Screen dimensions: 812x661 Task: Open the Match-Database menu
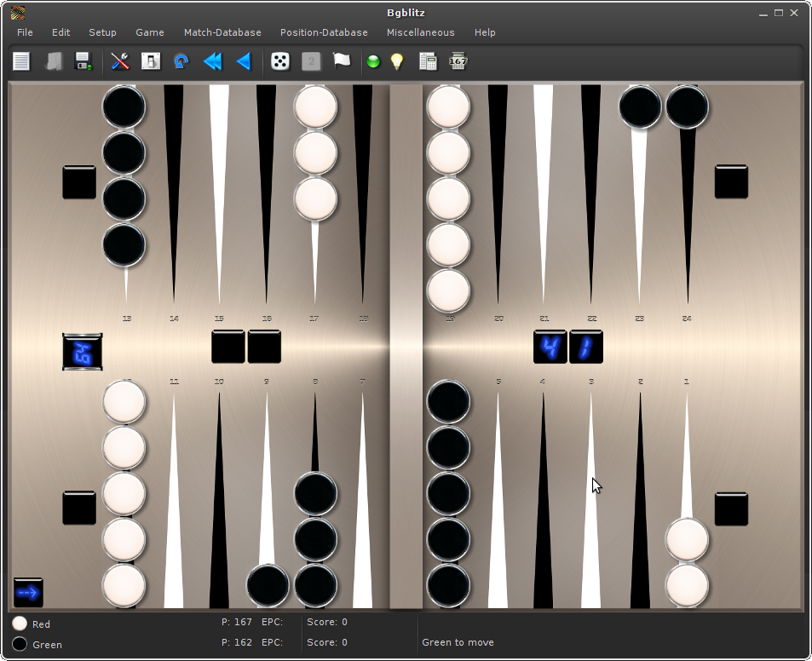point(222,32)
